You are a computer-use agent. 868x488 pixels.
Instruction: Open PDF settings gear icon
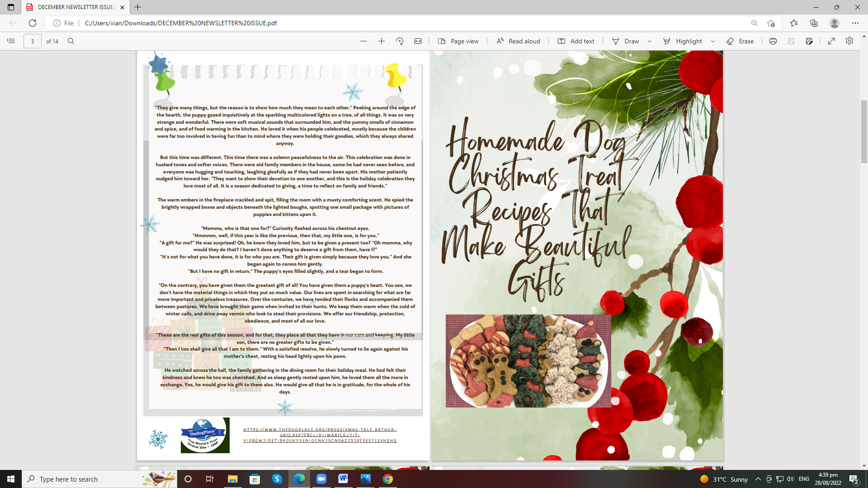point(849,41)
